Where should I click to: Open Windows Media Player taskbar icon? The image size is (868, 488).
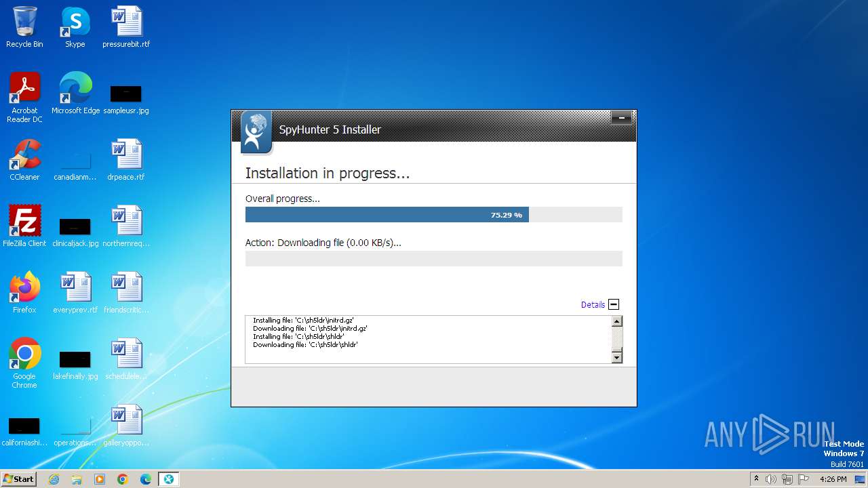click(100, 479)
